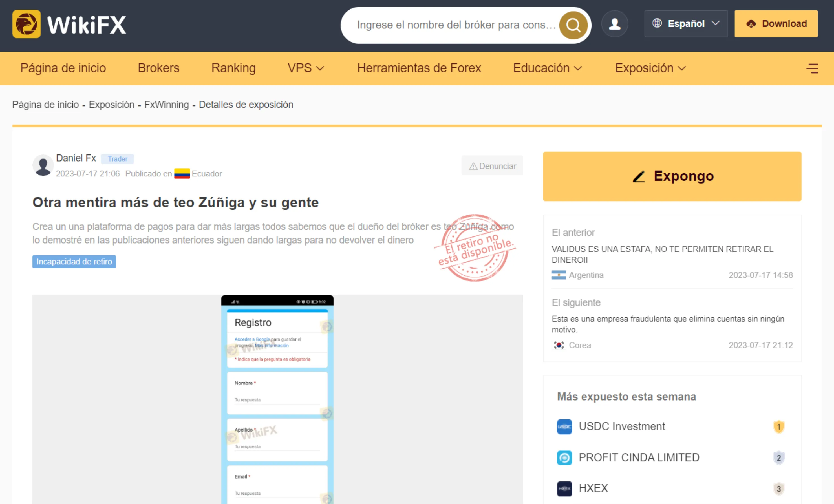Image resolution: width=834 pixels, height=504 pixels.
Task: Click the PROFIT CINDA LIMITED broker name
Action: [x=639, y=457]
